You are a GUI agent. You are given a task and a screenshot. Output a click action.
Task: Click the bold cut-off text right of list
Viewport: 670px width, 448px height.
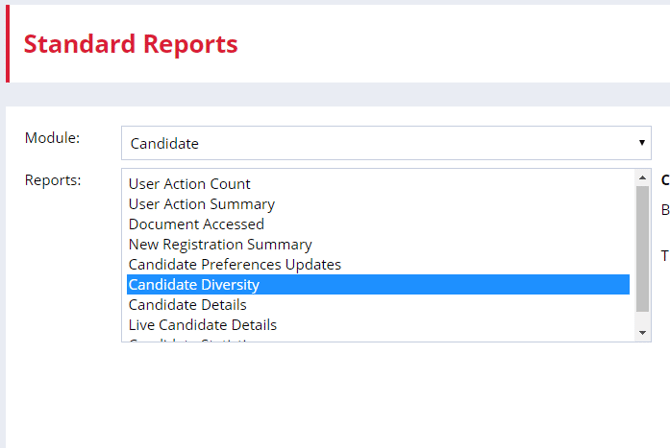[665, 180]
